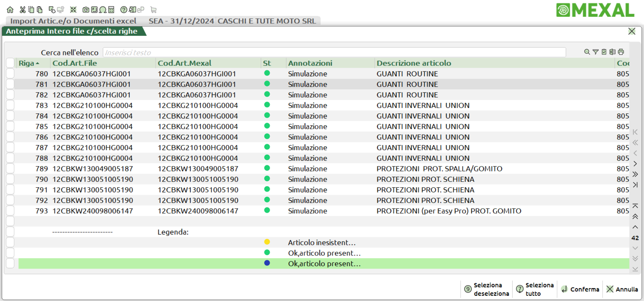Screen dimensions: 644x301
Task: Select checkbox for row 789 PROT. SPALLA/GOMITO
Action: [x=10, y=169]
